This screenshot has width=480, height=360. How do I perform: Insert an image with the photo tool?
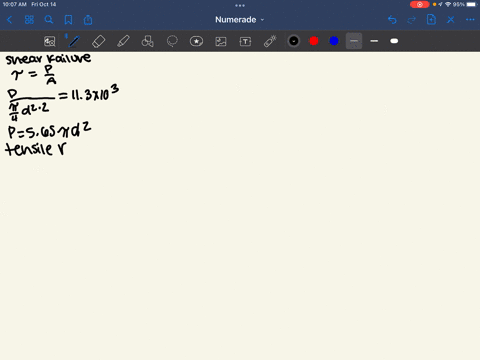pos(221,41)
